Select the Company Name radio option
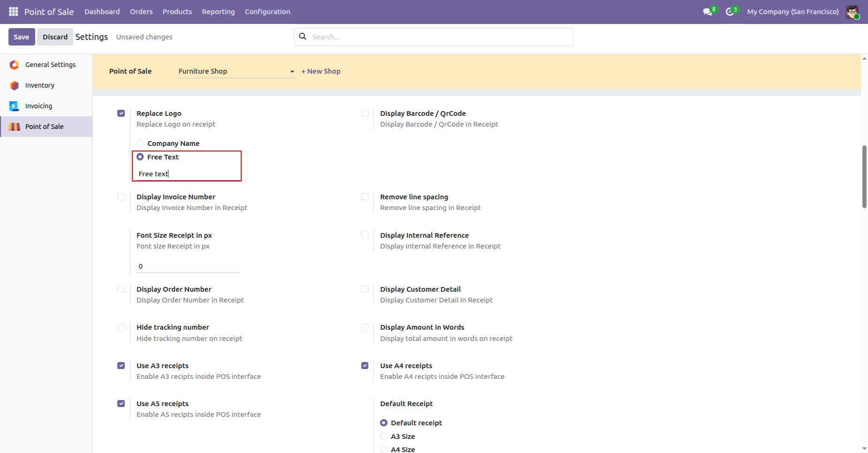The image size is (868, 453). click(140, 143)
